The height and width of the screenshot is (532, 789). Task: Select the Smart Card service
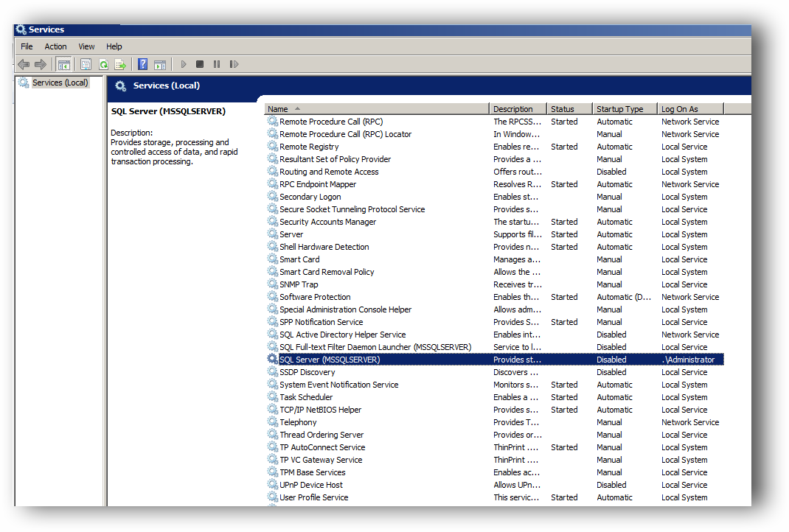tap(494, 259)
